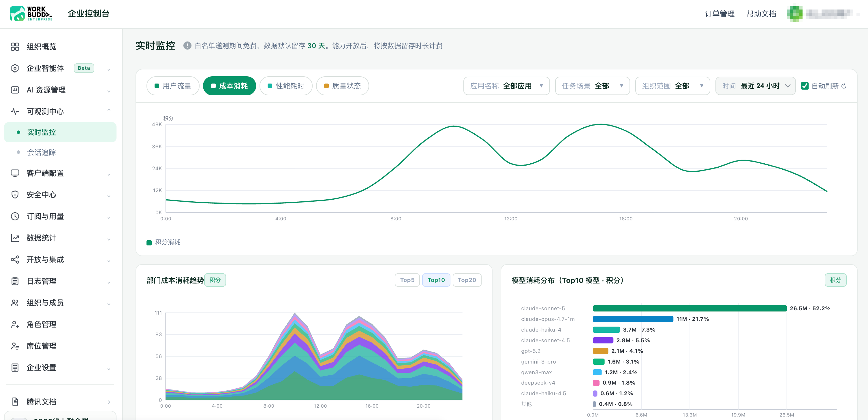The image size is (868, 420).
Task: Expand the 企业智能体 menu chevron
Action: [x=108, y=69]
